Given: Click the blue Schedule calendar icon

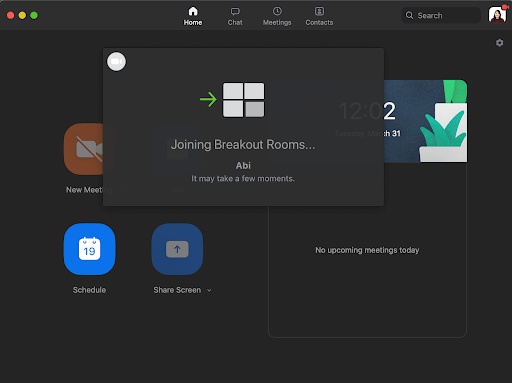Looking at the screenshot, I should (89, 249).
